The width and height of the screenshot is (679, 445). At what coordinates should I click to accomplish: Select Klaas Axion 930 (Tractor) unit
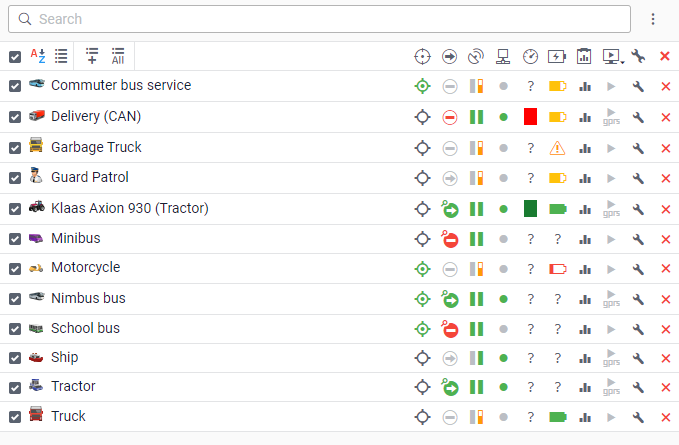129,209
